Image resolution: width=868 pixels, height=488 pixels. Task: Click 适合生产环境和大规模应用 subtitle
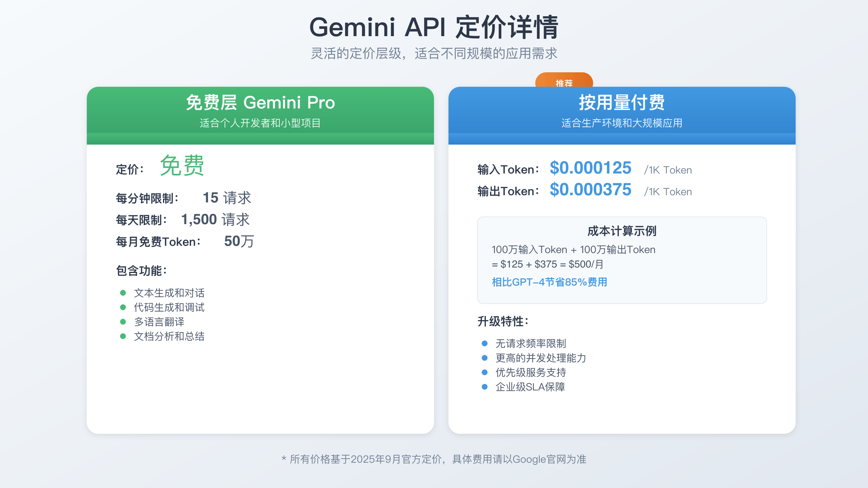622,123
